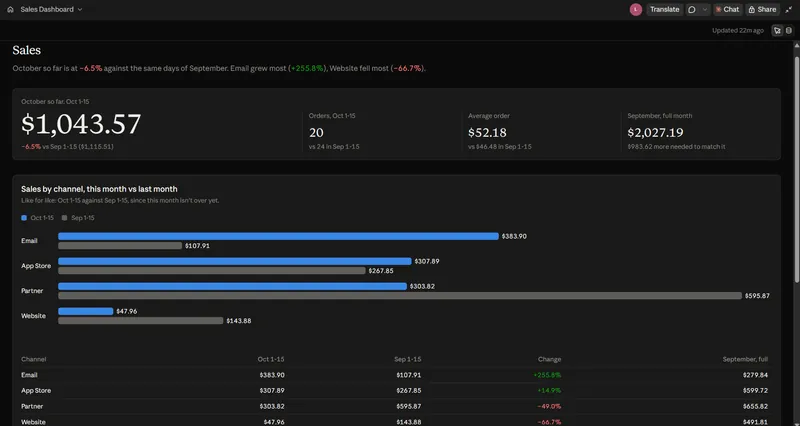Click the Share button
Image resolution: width=800 pixels, height=426 pixels.
pos(762,9)
